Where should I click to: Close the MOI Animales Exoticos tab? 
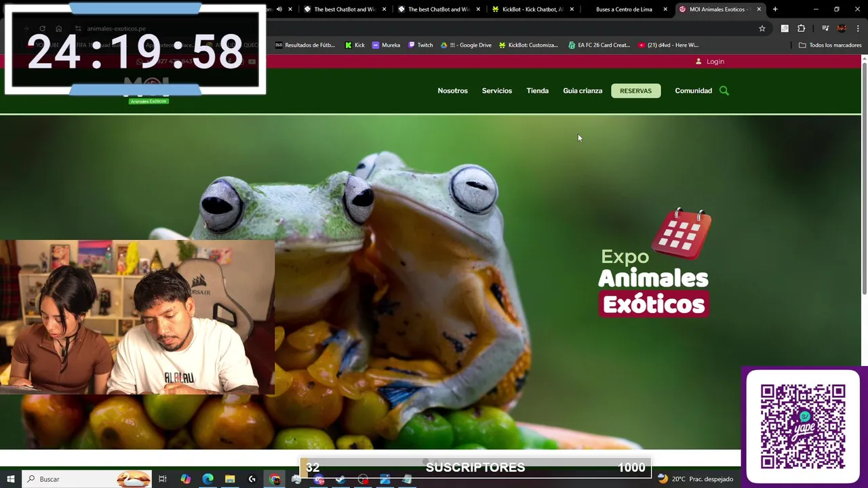(x=759, y=9)
